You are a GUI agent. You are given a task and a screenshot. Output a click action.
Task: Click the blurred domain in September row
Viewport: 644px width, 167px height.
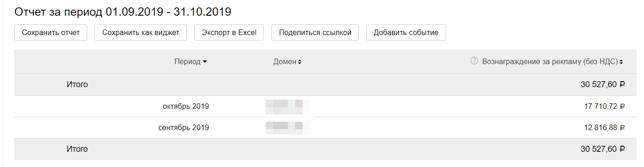pos(287,128)
